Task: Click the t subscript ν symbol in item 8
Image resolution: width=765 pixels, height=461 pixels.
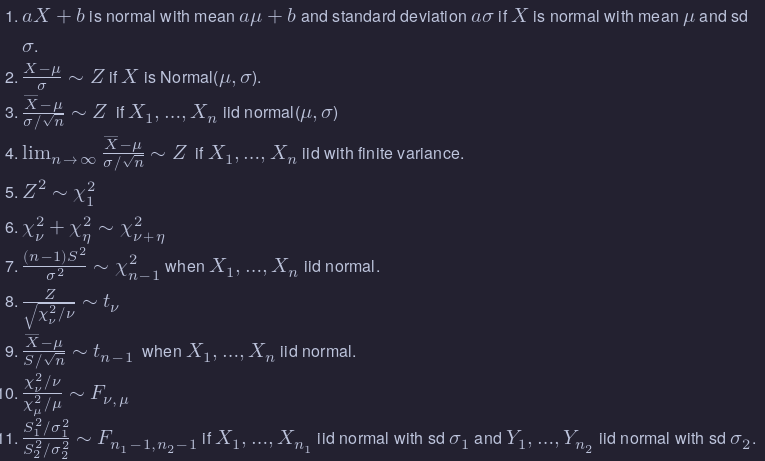Action: [109, 302]
